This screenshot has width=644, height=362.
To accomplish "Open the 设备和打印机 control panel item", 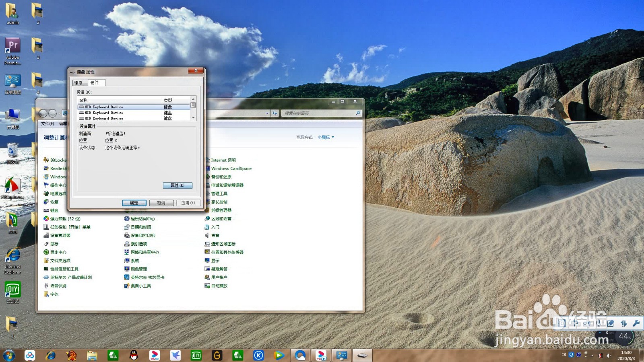I will point(140,235).
